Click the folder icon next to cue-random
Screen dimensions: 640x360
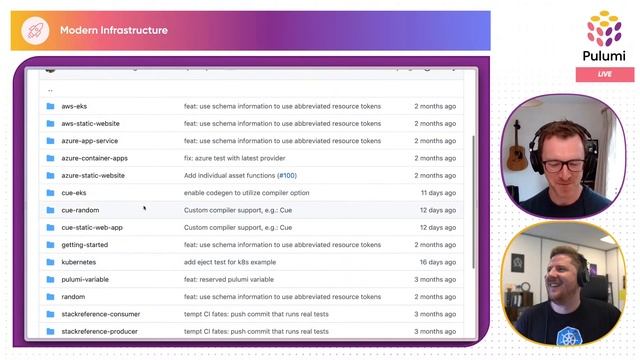(50, 210)
